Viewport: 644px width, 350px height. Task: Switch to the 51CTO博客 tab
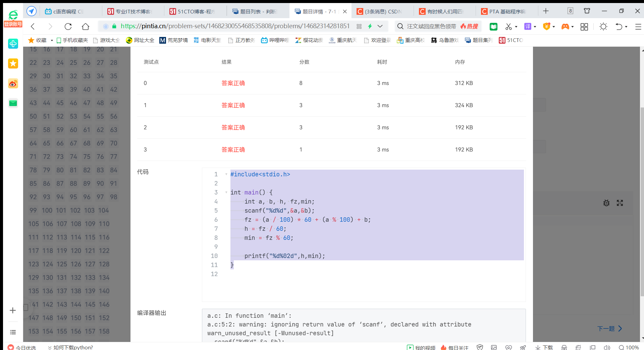(195, 11)
